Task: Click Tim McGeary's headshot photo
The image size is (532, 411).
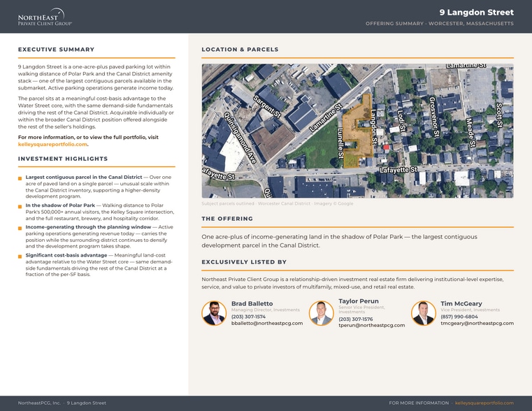Action: point(424,313)
